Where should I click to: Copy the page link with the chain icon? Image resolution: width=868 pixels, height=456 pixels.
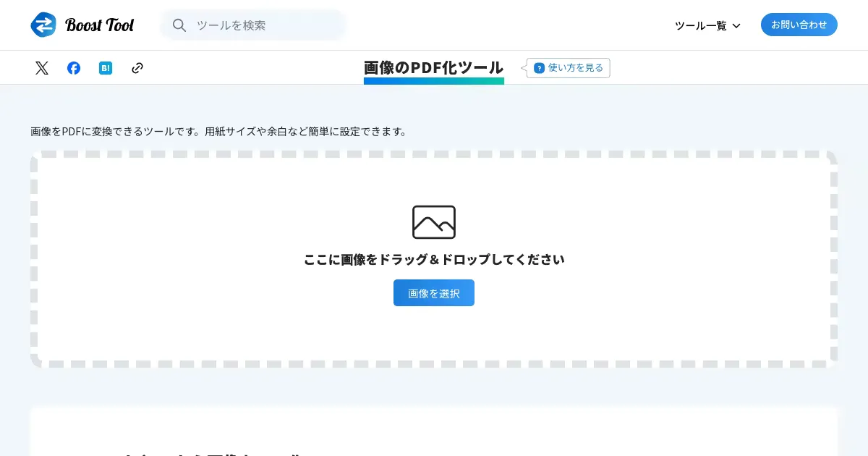pos(137,68)
